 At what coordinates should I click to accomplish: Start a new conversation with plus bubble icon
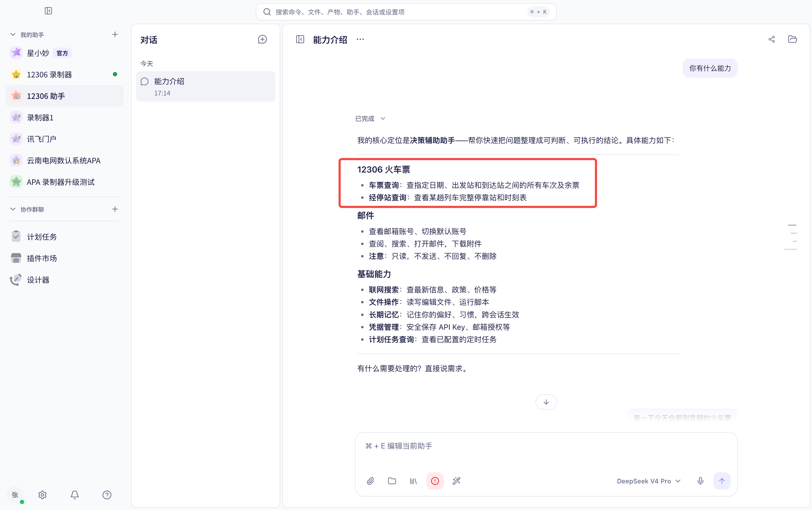[x=262, y=39]
